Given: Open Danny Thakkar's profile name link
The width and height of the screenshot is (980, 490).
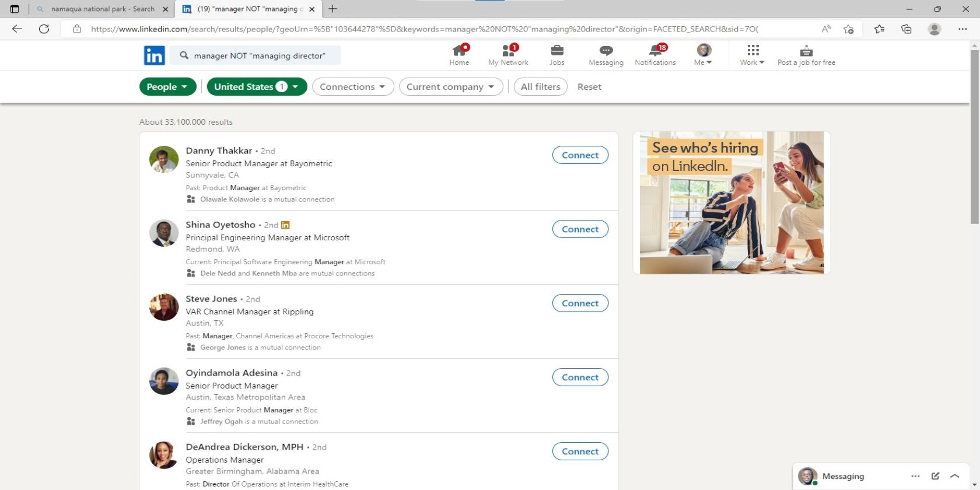Looking at the screenshot, I should click(x=219, y=150).
